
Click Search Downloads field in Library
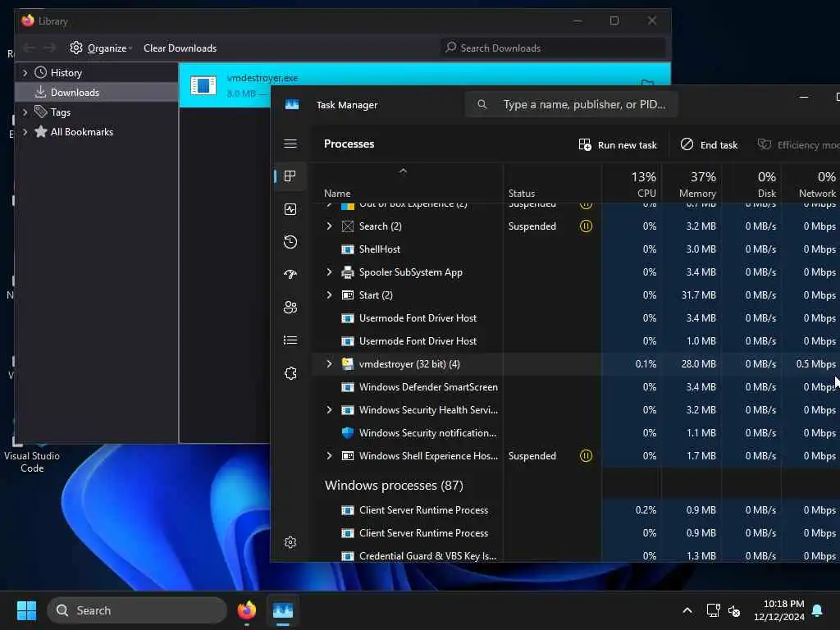click(x=553, y=48)
